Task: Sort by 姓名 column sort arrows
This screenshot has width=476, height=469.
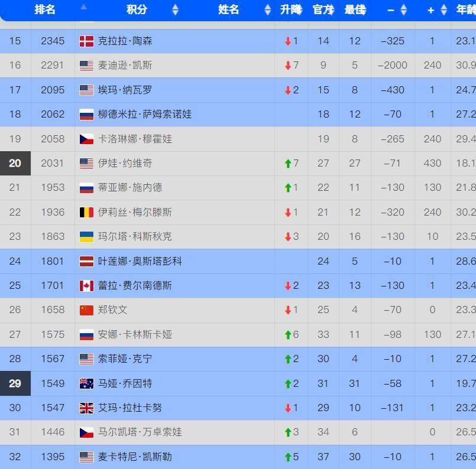Action: pyautogui.click(x=267, y=9)
